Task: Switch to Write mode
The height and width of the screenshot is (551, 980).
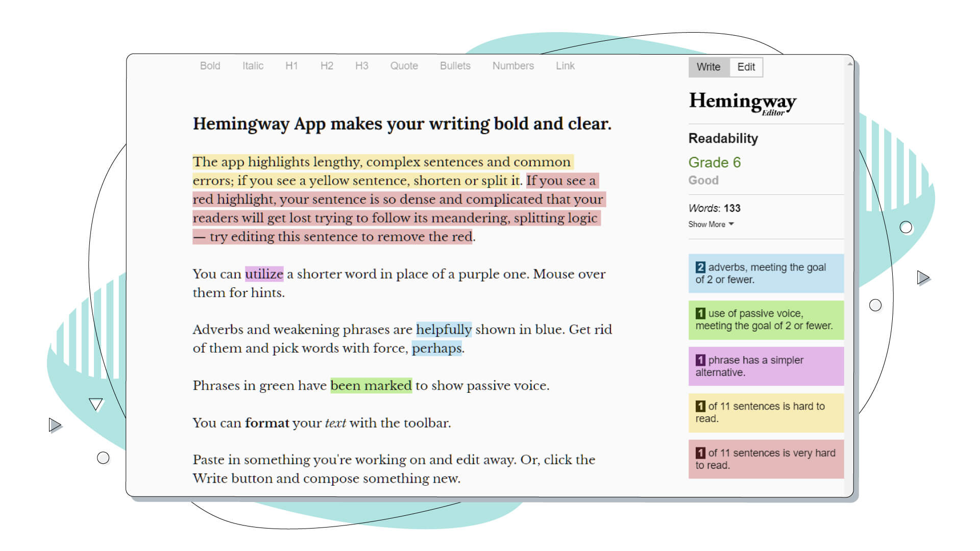Action: [x=708, y=67]
